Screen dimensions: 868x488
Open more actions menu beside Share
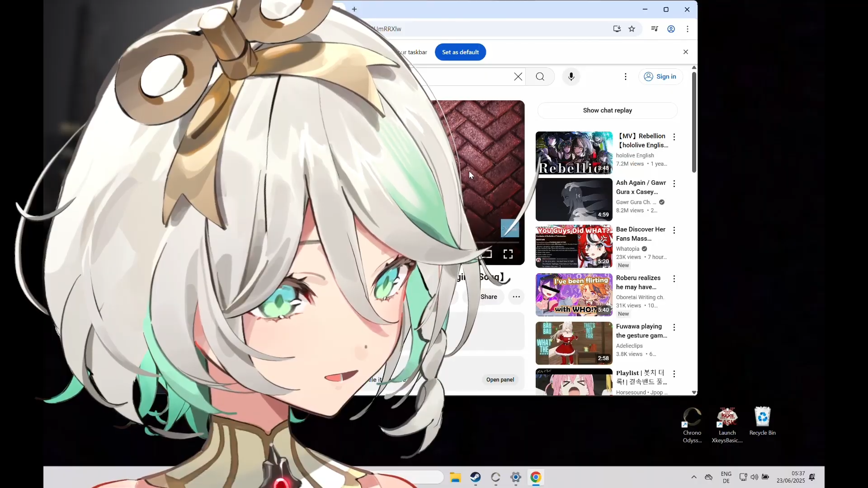(x=516, y=297)
